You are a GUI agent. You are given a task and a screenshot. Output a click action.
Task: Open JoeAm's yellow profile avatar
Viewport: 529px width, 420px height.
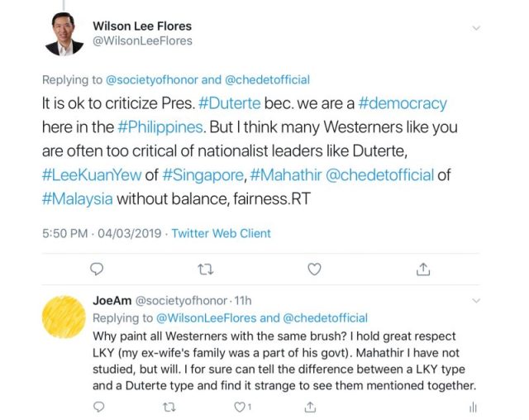(x=65, y=322)
